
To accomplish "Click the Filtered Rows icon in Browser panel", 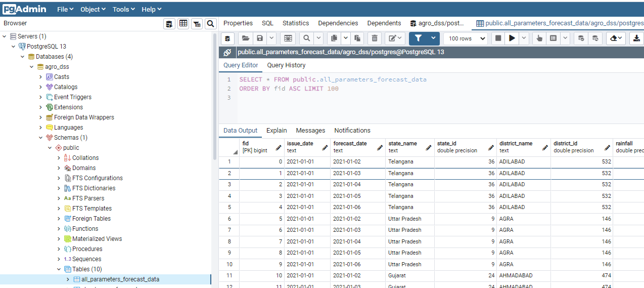I will (197, 24).
